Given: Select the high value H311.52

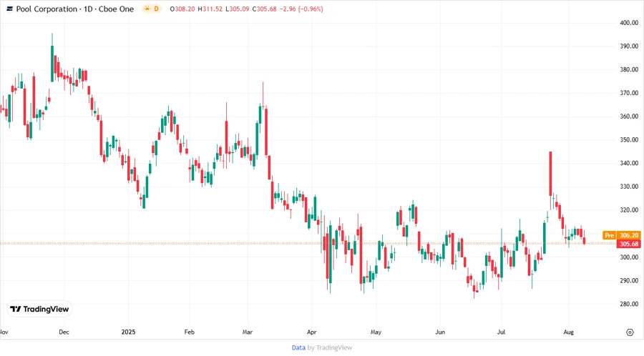Looking at the screenshot, I should coord(210,9).
